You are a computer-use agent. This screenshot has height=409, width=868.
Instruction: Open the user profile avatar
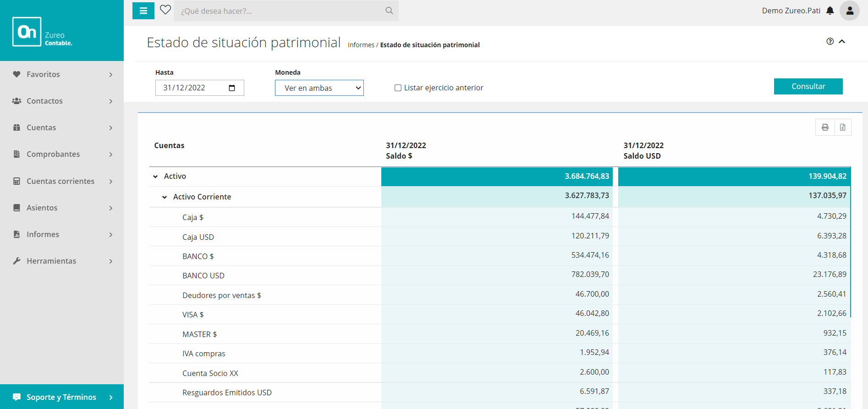tap(849, 11)
